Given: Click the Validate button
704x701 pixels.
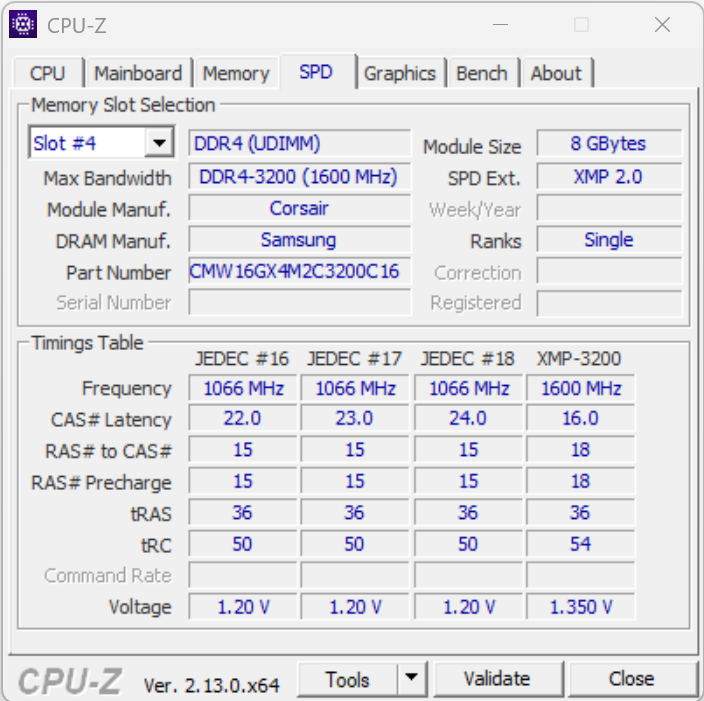Looking at the screenshot, I should (x=497, y=679).
